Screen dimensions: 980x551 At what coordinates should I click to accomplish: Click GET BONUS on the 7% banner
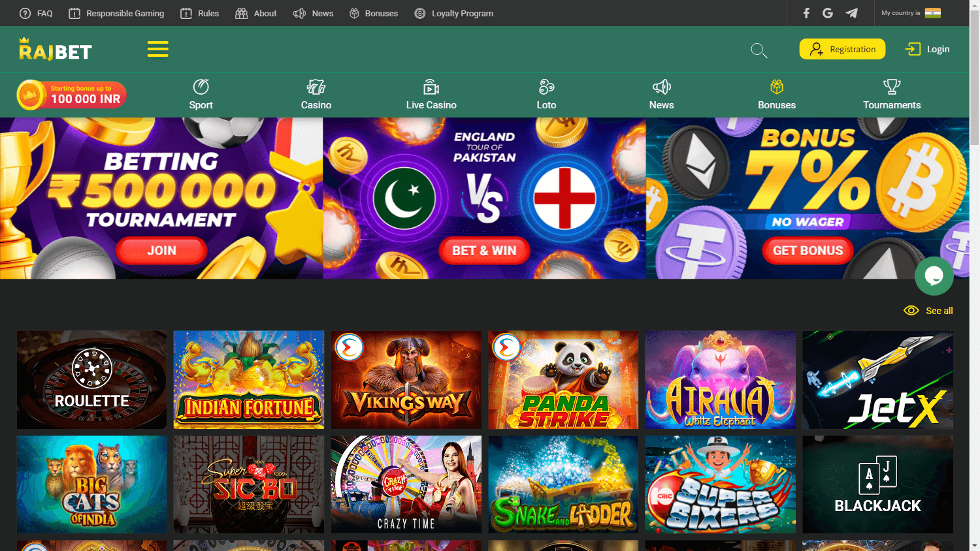(x=808, y=251)
